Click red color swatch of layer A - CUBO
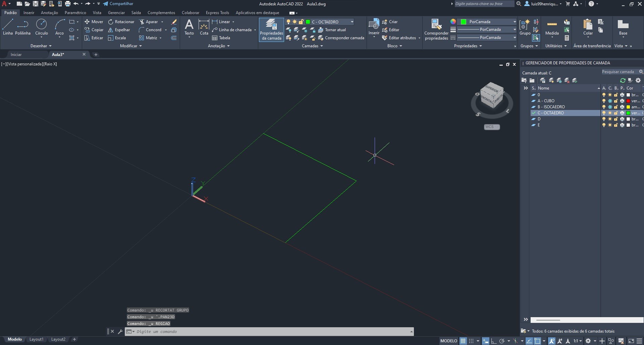Screen dimensions: 644x345 click(628, 101)
